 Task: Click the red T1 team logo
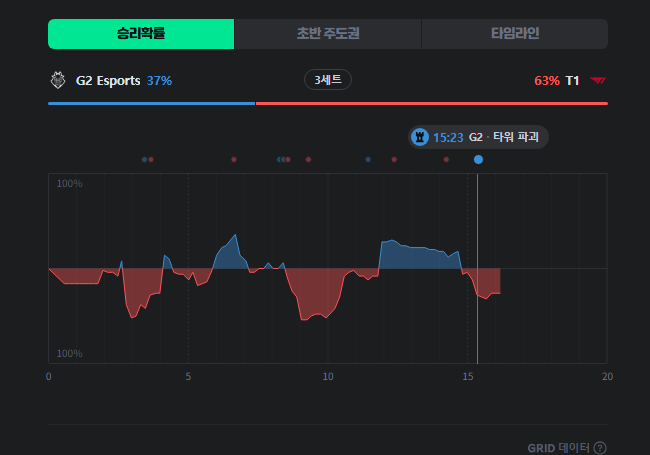click(598, 80)
